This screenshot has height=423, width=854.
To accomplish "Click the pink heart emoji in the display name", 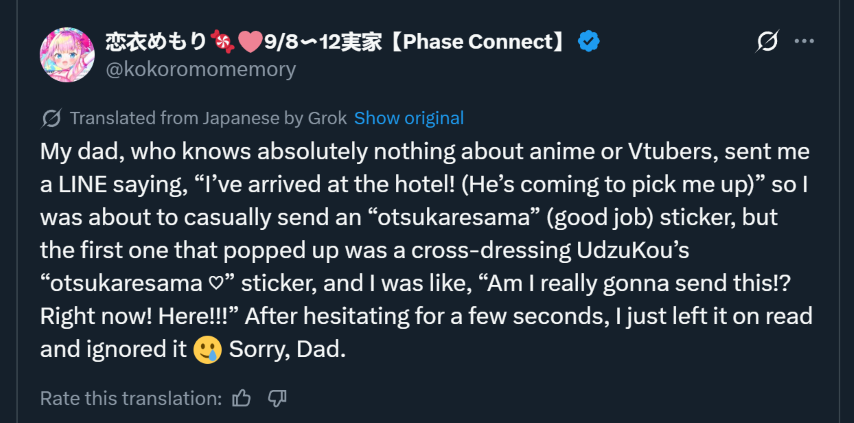I will tap(245, 42).
